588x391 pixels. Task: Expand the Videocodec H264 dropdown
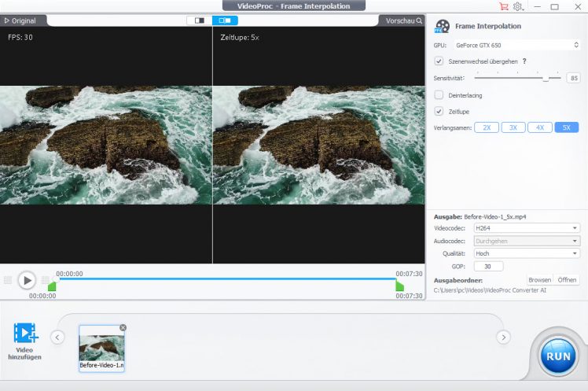pos(526,228)
